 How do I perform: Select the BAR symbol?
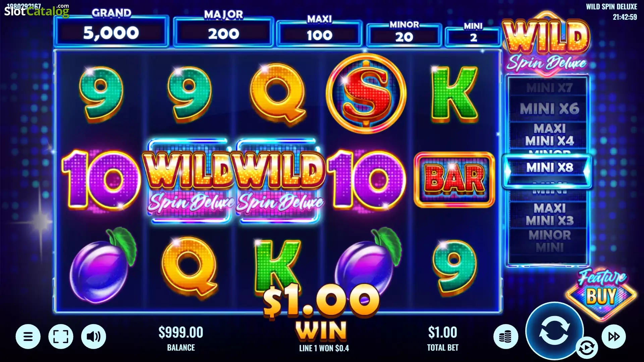coord(454,180)
